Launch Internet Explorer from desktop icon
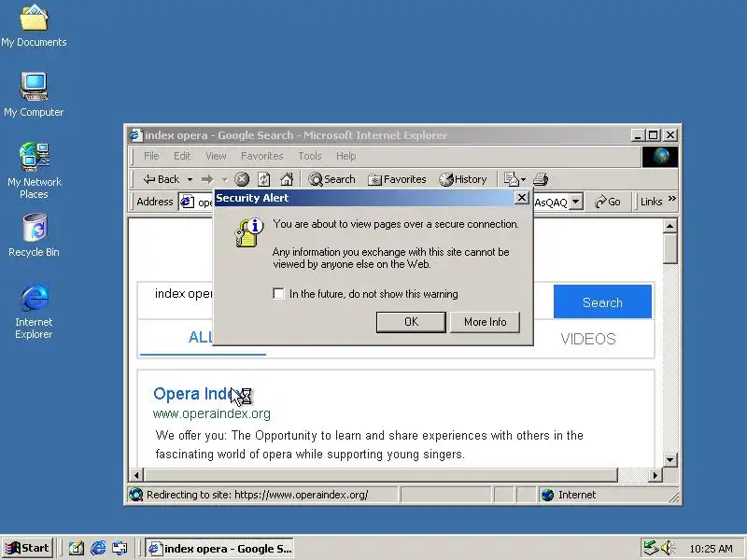Image resolution: width=747 pixels, height=560 pixels. coord(34,311)
